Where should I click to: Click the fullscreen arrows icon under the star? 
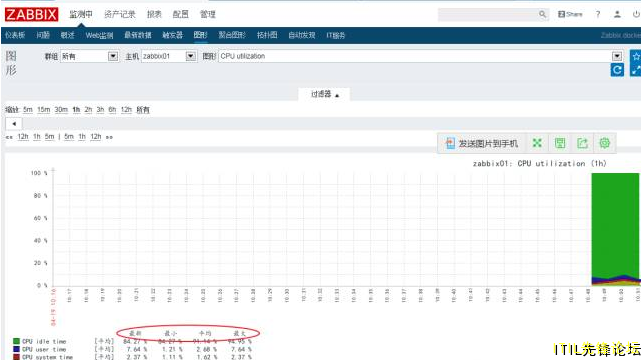636,70
